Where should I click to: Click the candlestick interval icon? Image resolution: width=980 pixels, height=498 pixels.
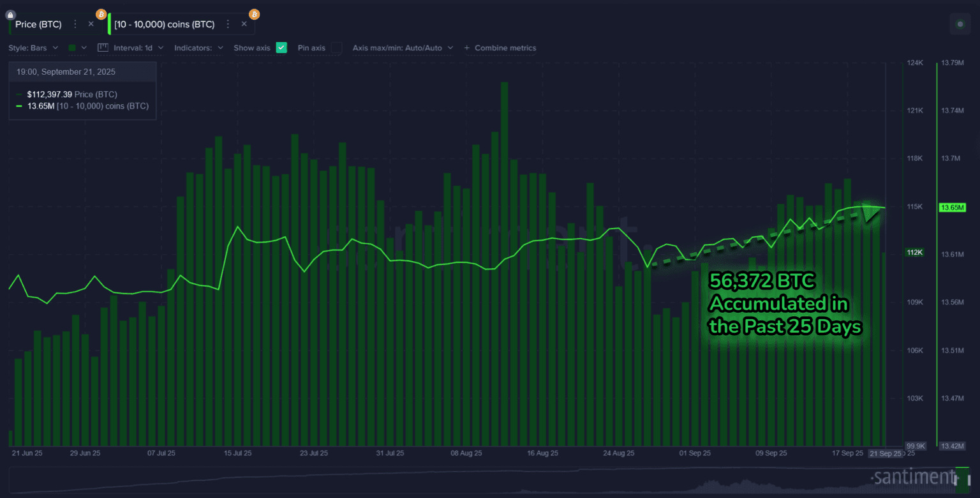click(103, 48)
